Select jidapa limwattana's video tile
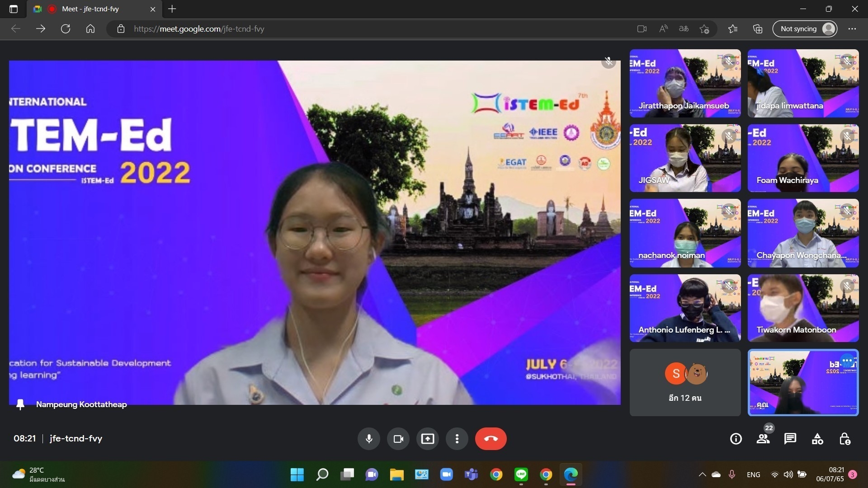This screenshot has width=868, height=488. click(803, 83)
